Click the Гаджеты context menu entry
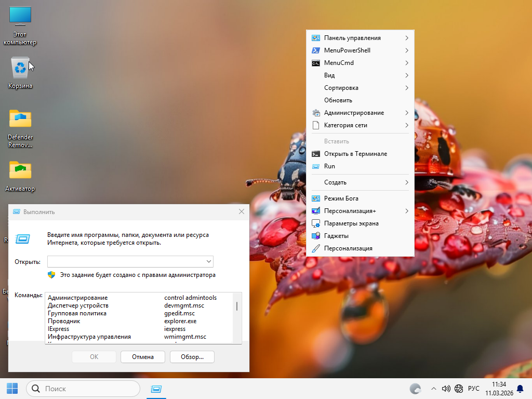This screenshot has height=399, width=532. coord(336,236)
